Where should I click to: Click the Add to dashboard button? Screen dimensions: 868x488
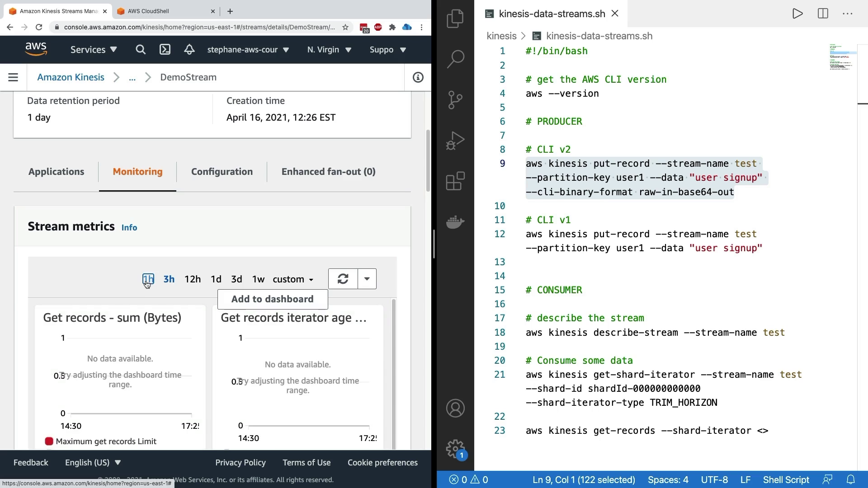(273, 299)
